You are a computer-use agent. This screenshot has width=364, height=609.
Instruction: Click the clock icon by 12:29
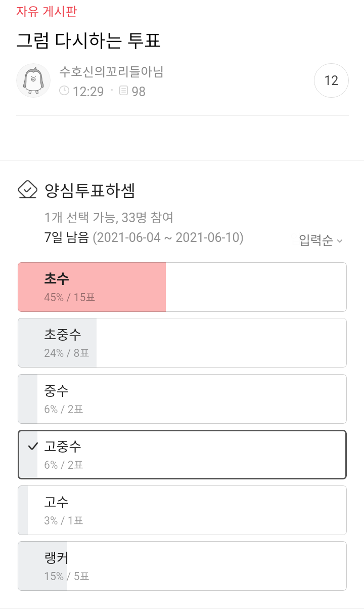click(x=64, y=91)
